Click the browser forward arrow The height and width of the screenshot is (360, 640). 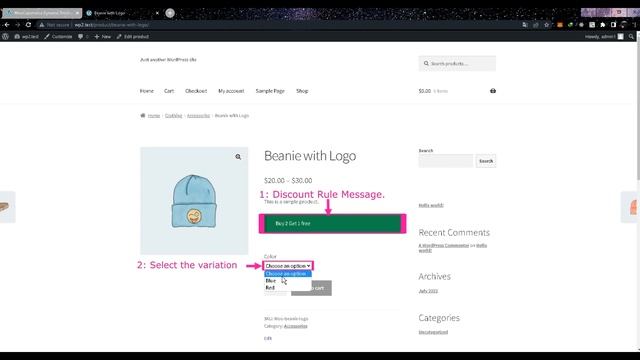tap(18, 25)
